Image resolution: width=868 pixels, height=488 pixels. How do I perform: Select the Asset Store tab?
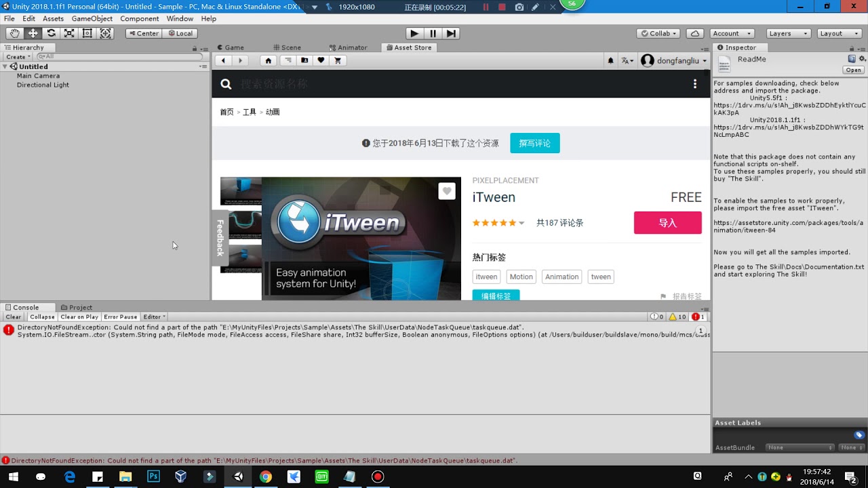[x=409, y=47]
